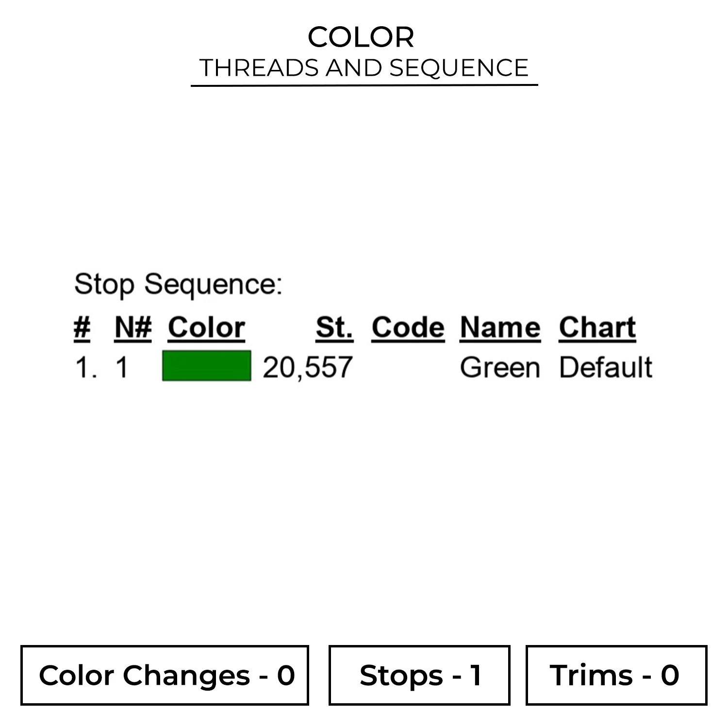The width and height of the screenshot is (728, 728).
Task: Select the Name column header
Action: pos(500,328)
